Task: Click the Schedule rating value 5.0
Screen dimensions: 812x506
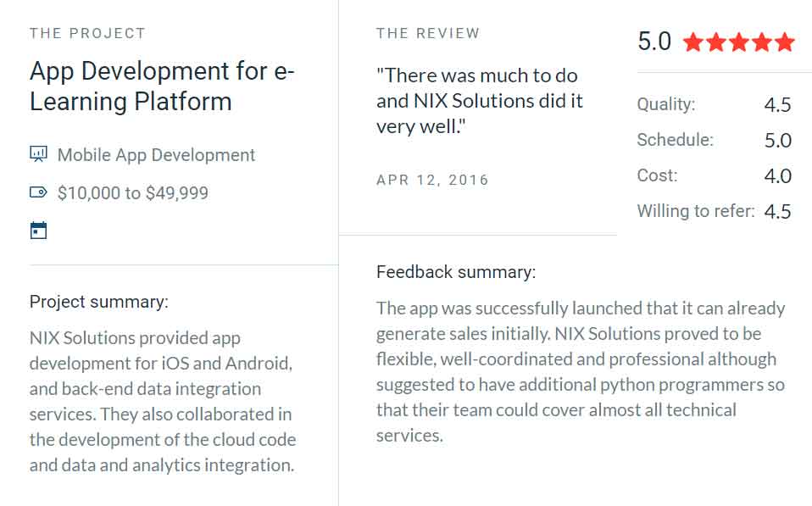Action: tap(778, 141)
